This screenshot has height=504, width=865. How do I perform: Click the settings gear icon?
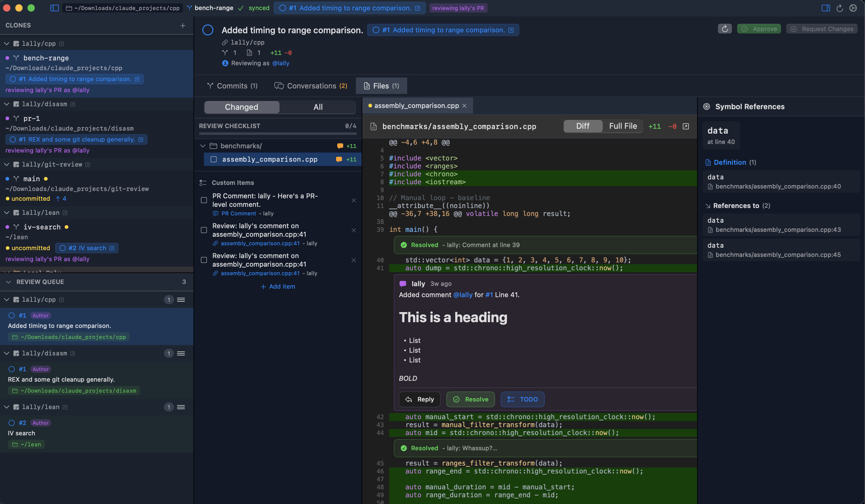click(x=853, y=8)
